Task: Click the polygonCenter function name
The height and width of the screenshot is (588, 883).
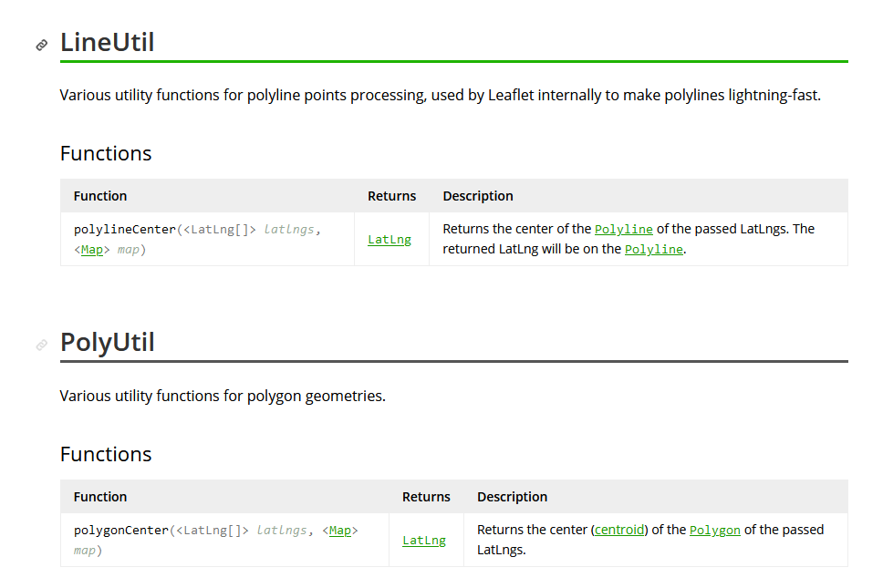Action: pyautogui.click(x=121, y=531)
